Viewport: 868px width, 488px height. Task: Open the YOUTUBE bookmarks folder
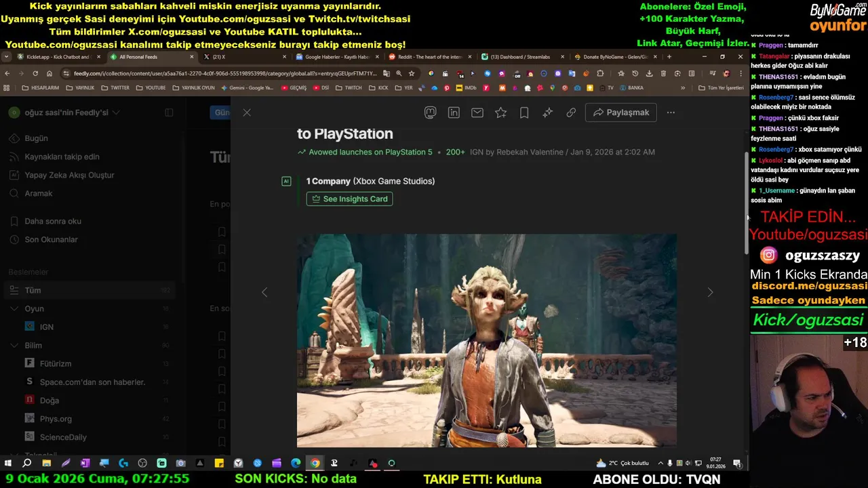151,87
